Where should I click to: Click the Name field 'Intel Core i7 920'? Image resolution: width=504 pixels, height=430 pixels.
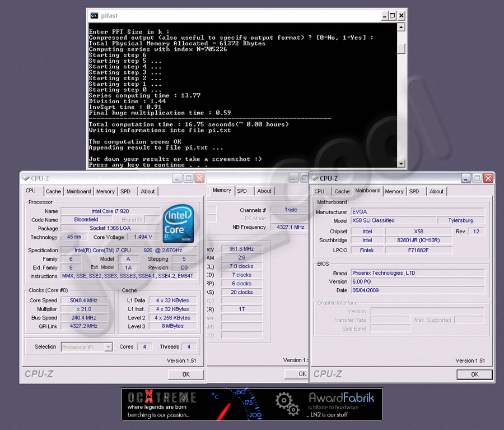[x=110, y=211]
